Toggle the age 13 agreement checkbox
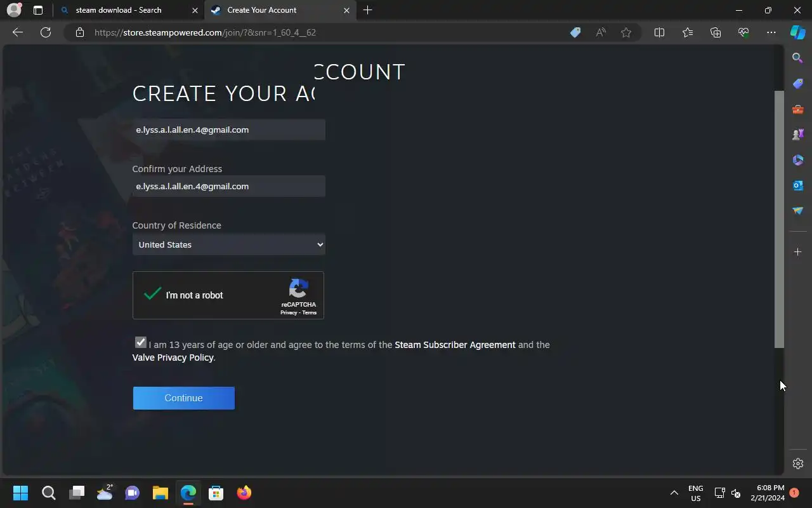Image resolution: width=812 pixels, height=508 pixels. tap(140, 342)
